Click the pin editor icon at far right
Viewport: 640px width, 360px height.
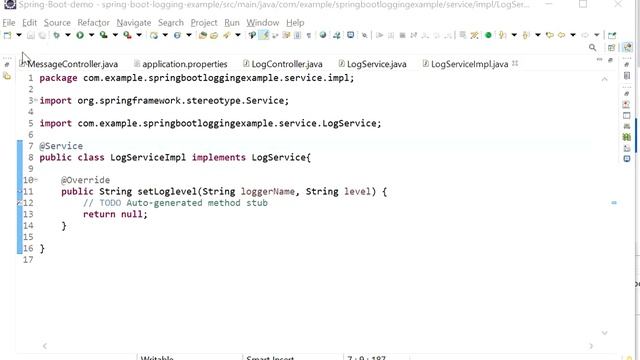[x=612, y=36]
